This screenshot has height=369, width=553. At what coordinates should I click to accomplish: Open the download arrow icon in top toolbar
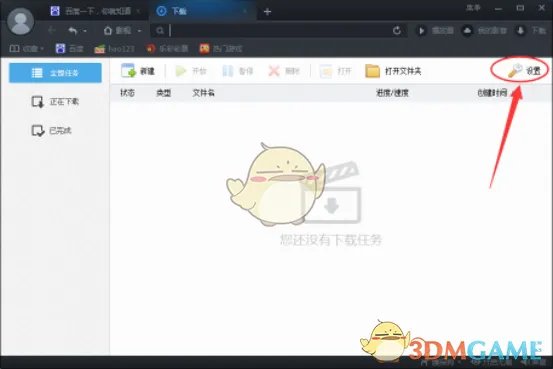[521, 31]
